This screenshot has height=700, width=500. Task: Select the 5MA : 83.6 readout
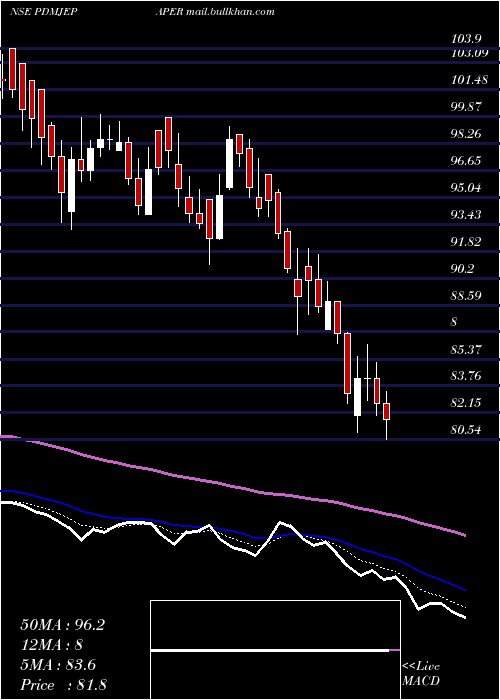[x=58, y=665]
